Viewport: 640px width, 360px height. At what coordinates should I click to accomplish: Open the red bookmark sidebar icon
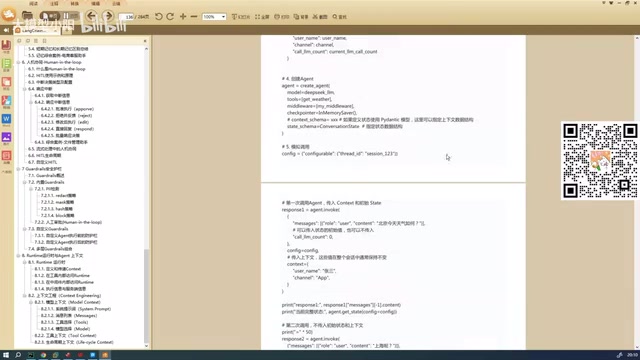click(x=7, y=46)
